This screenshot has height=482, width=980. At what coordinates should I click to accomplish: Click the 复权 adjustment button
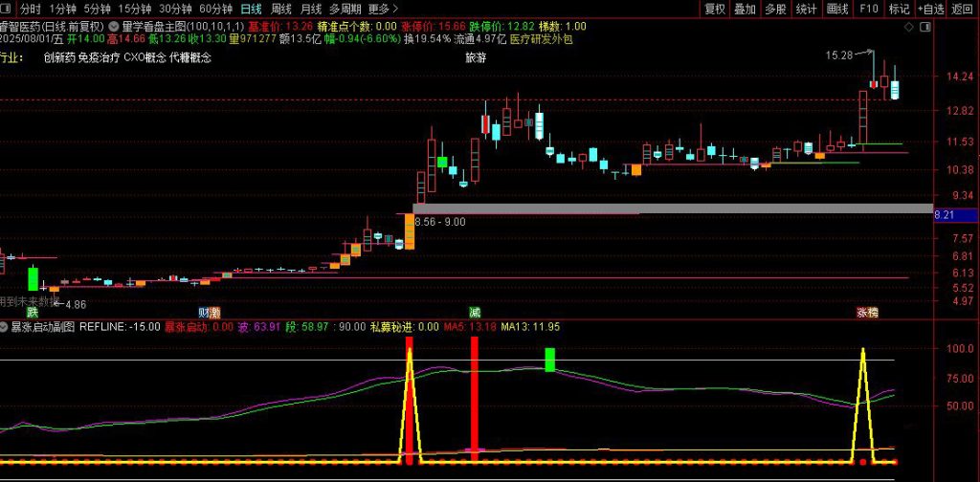[x=715, y=9]
